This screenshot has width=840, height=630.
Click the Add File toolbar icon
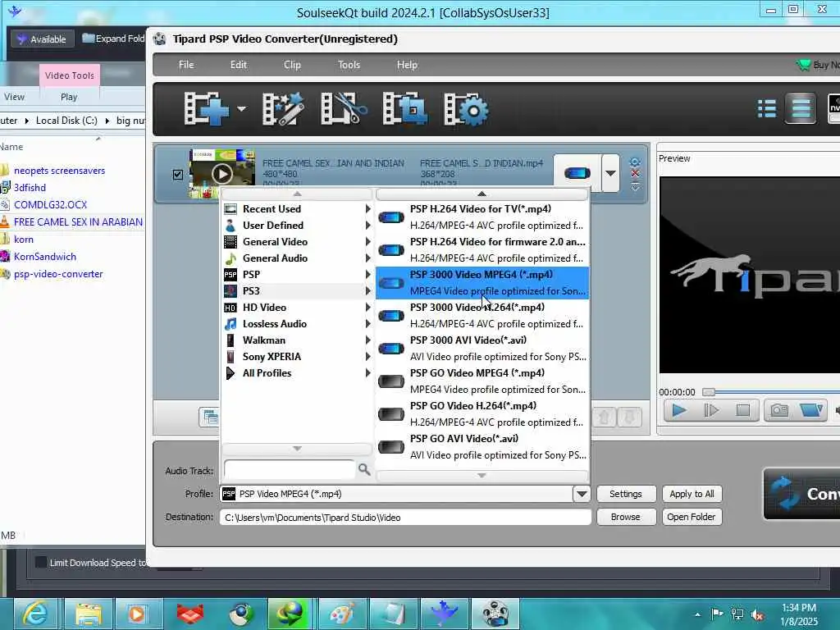click(x=206, y=109)
